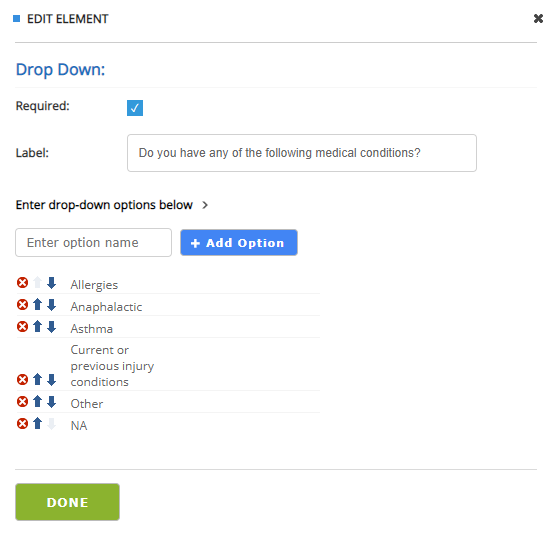Viewport: 552px width, 548px height.
Task: Remove the Anaphalactic option
Action: coord(23,304)
